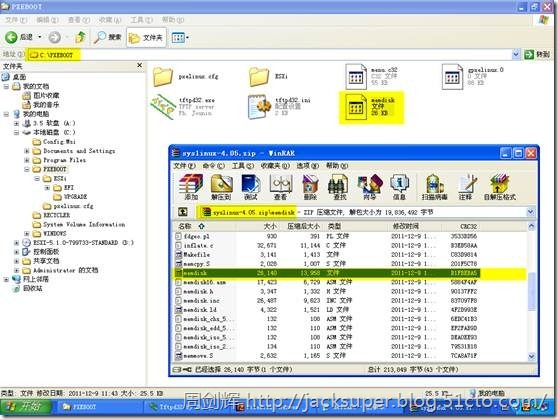The height and width of the screenshot is (419, 558).
Task: Sort WinRAR list by 名称 column
Action: [204, 226]
